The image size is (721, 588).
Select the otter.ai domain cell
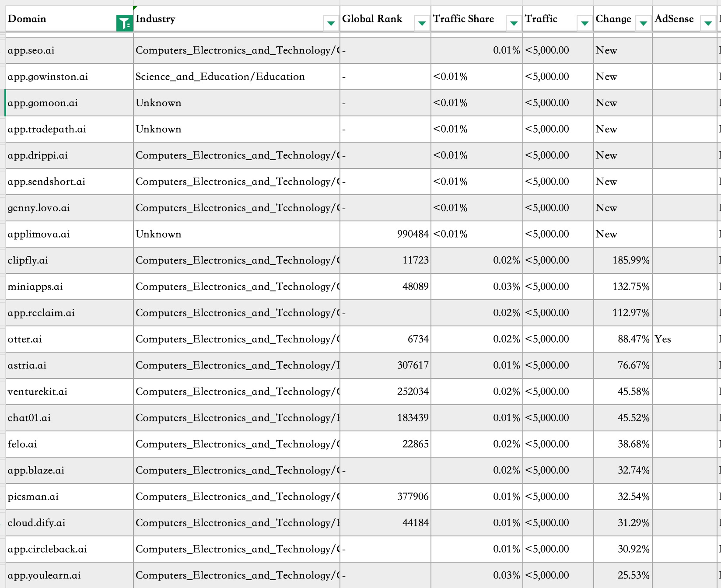[70, 339]
